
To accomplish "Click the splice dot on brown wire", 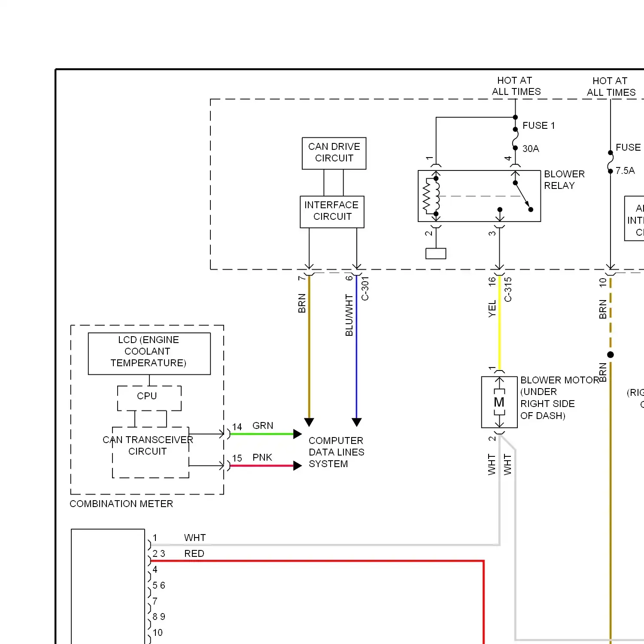I will (611, 355).
